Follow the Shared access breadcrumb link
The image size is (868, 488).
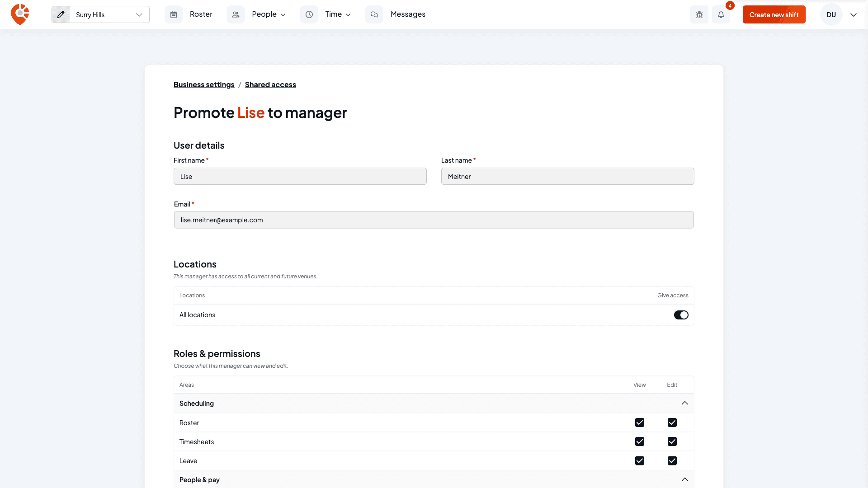pyautogui.click(x=270, y=84)
